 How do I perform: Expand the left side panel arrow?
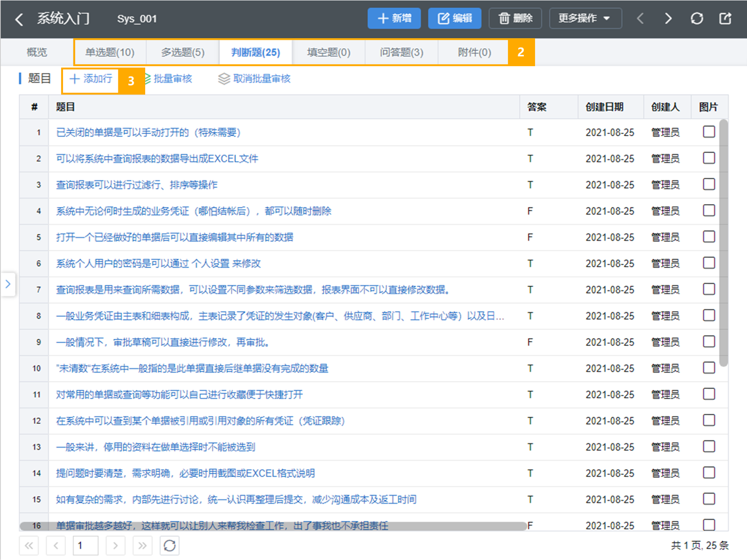point(8,284)
